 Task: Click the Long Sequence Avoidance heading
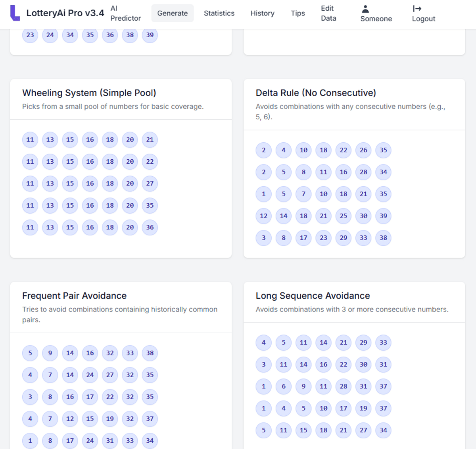coord(313,296)
